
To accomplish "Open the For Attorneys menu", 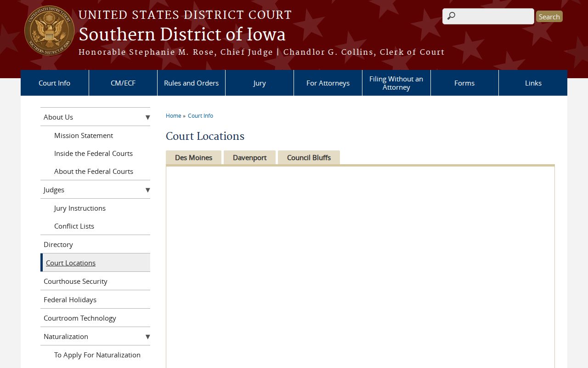I will [x=328, y=83].
